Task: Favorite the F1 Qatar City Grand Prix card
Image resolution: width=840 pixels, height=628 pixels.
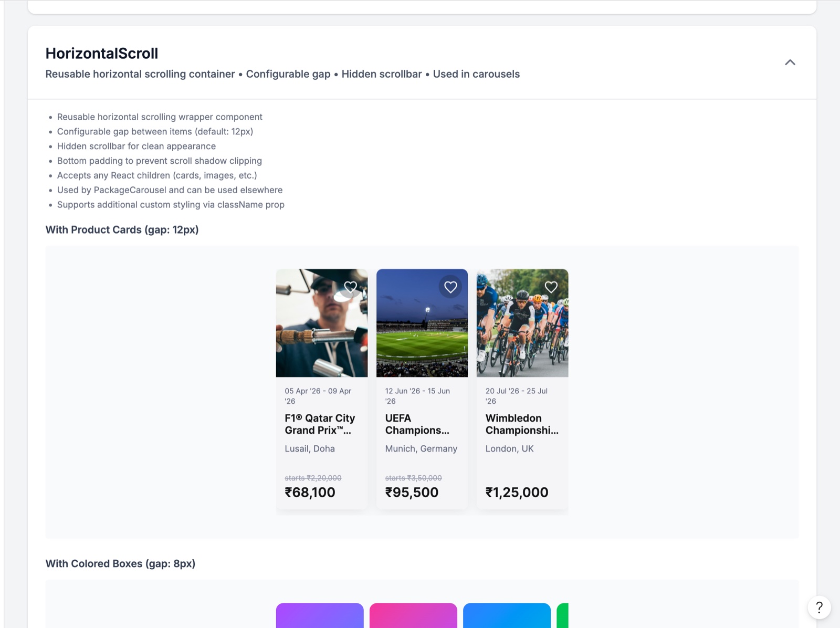Action: click(x=350, y=287)
